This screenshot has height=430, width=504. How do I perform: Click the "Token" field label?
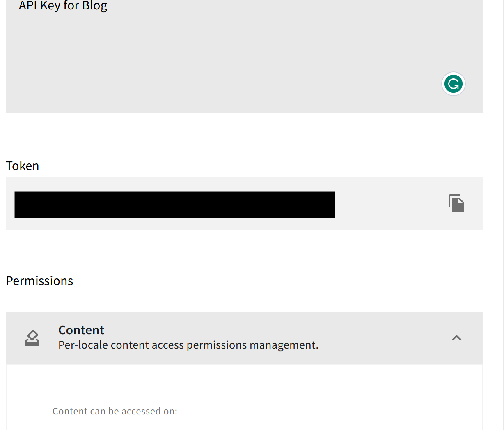point(23,166)
